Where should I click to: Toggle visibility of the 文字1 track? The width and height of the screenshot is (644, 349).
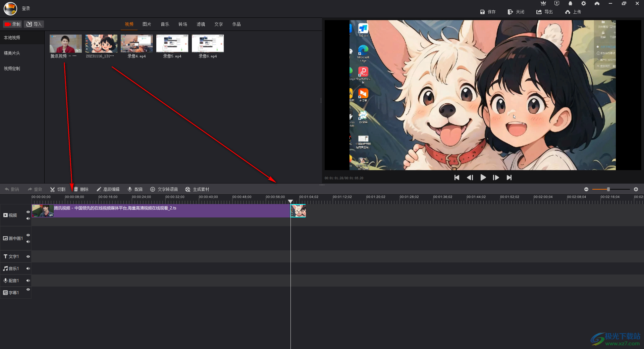(28, 257)
